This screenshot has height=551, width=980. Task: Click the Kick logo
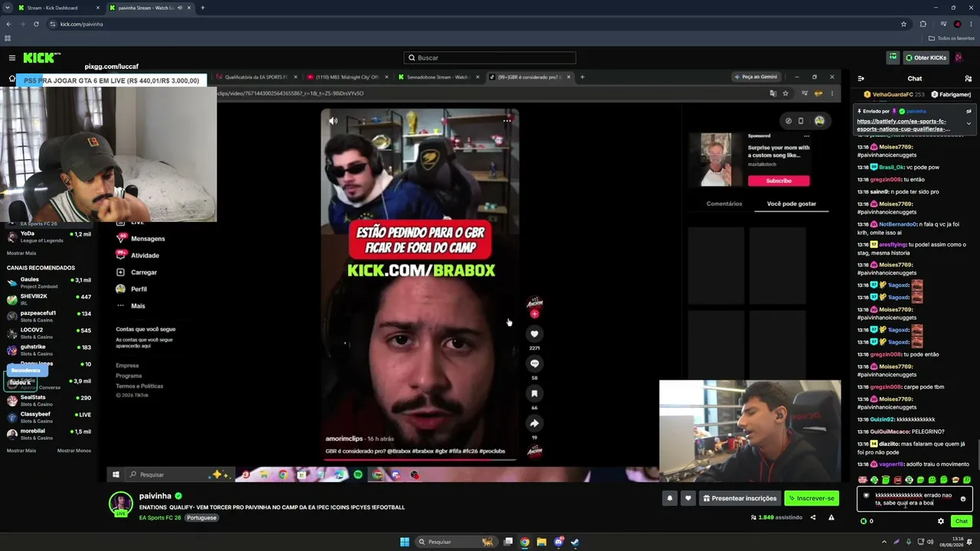click(x=41, y=57)
